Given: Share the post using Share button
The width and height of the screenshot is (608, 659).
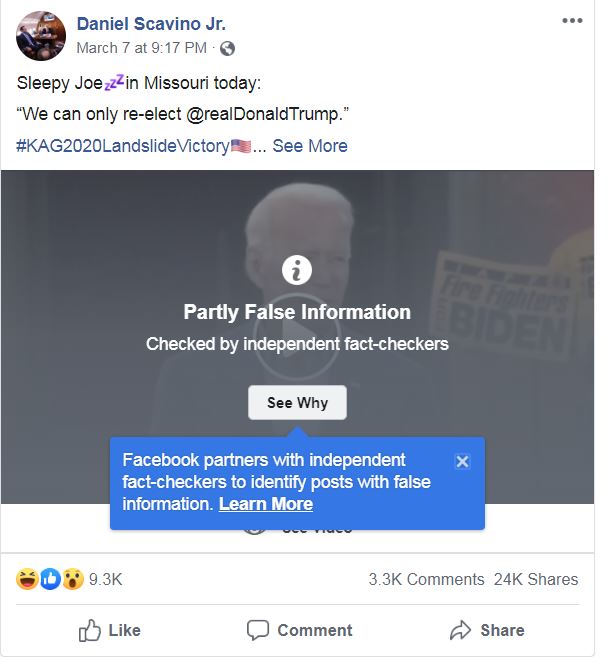Looking at the screenshot, I should pyautogui.click(x=487, y=630).
